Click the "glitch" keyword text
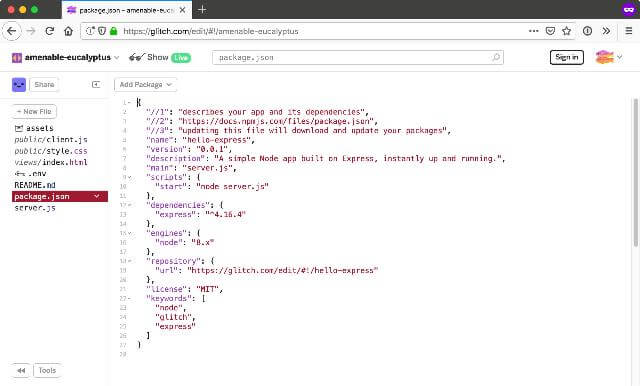 click(x=173, y=317)
